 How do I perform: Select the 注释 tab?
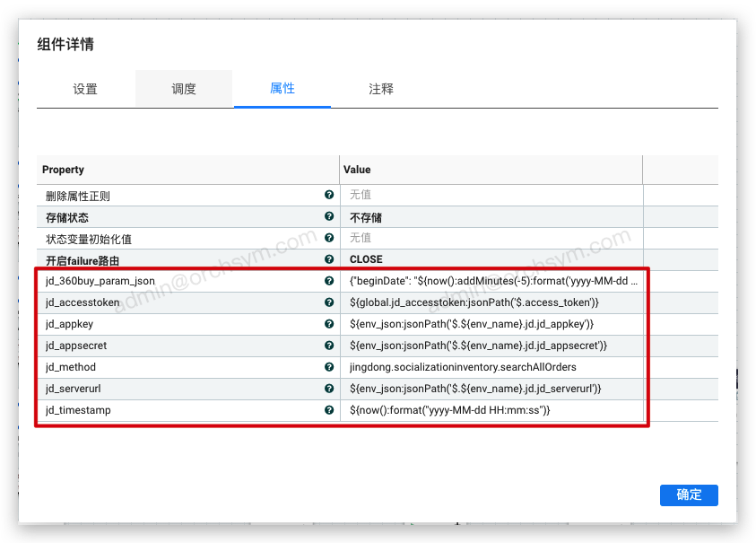[381, 89]
